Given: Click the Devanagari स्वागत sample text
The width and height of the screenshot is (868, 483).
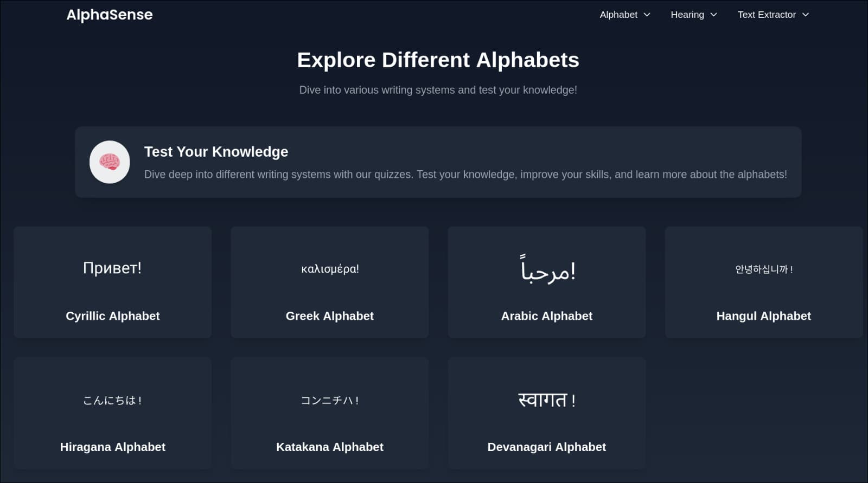Looking at the screenshot, I should point(547,400).
